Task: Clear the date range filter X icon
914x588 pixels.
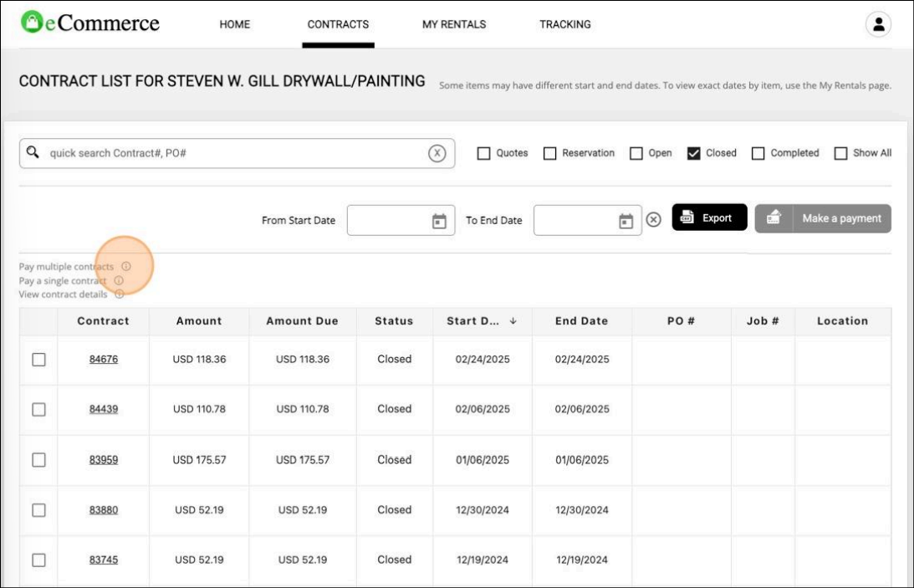Action: pos(654,219)
